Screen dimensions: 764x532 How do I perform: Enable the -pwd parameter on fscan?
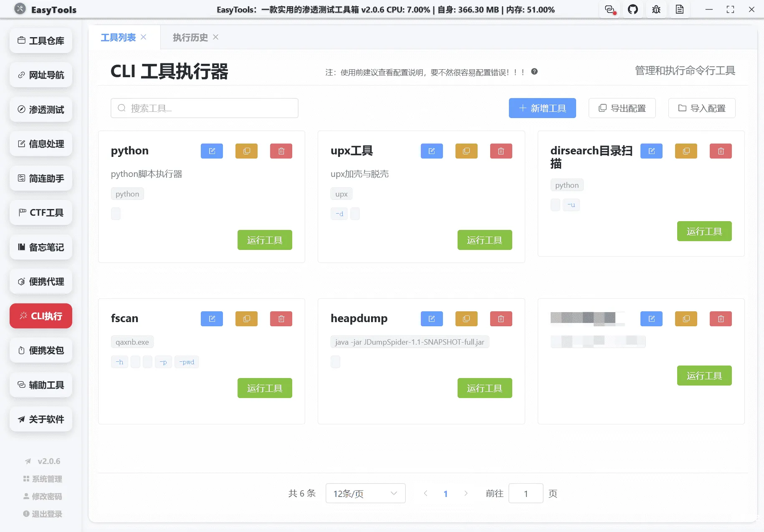[x=187, y=362]
